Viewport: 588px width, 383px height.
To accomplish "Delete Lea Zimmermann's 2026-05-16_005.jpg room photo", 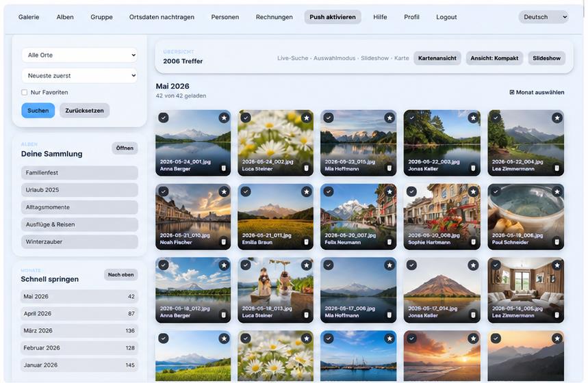I will pyautogui.click(x=557, y=315).
